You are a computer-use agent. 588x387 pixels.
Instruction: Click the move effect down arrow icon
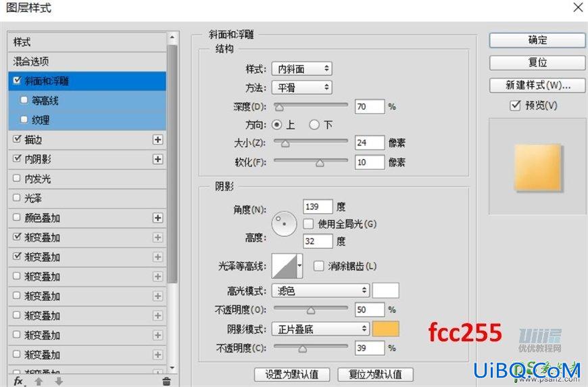coord(59,382)
